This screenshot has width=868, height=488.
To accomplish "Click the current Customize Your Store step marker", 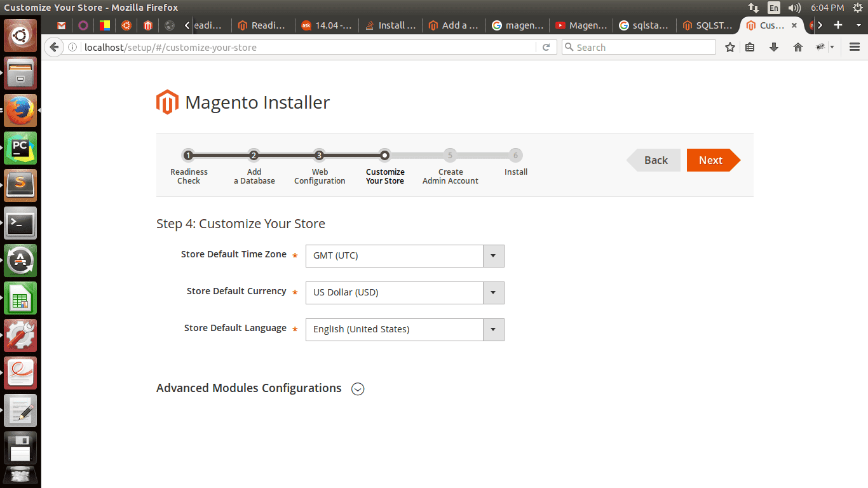I will click(384, 155).
